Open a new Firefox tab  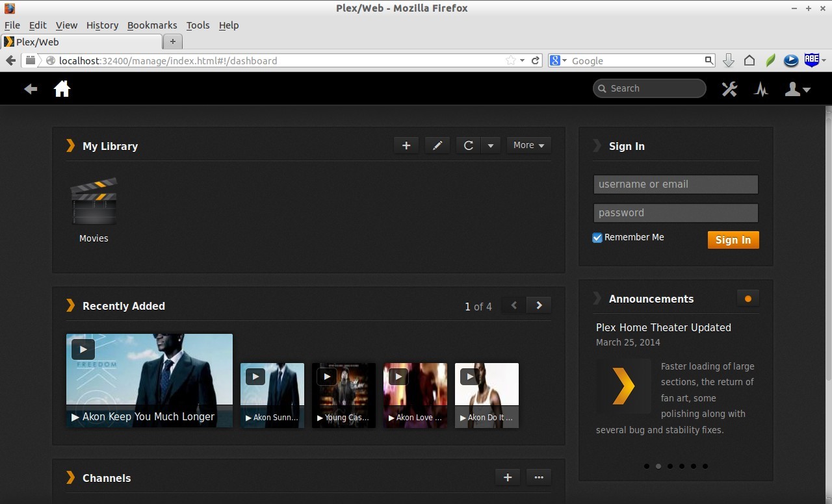[172, 42]
